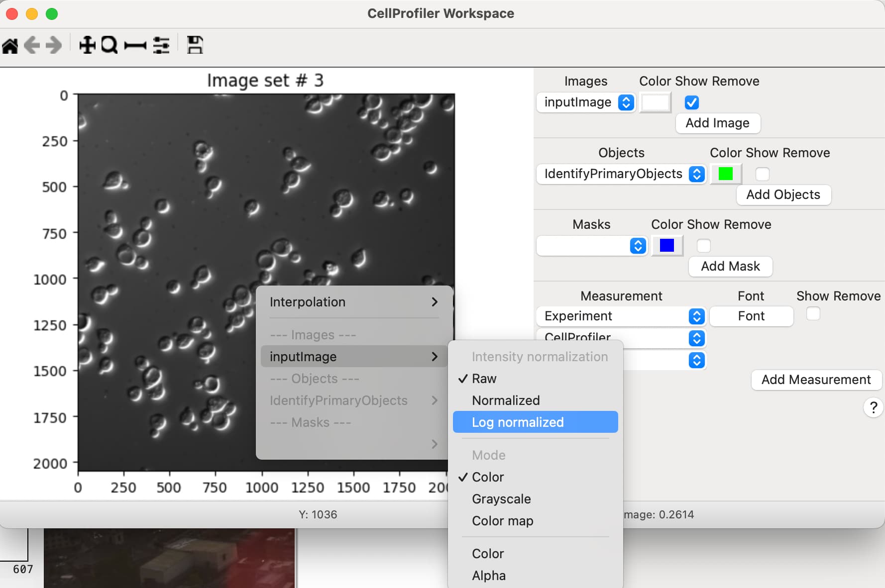Save the figure using the floppy disk icon

(195, 44)
